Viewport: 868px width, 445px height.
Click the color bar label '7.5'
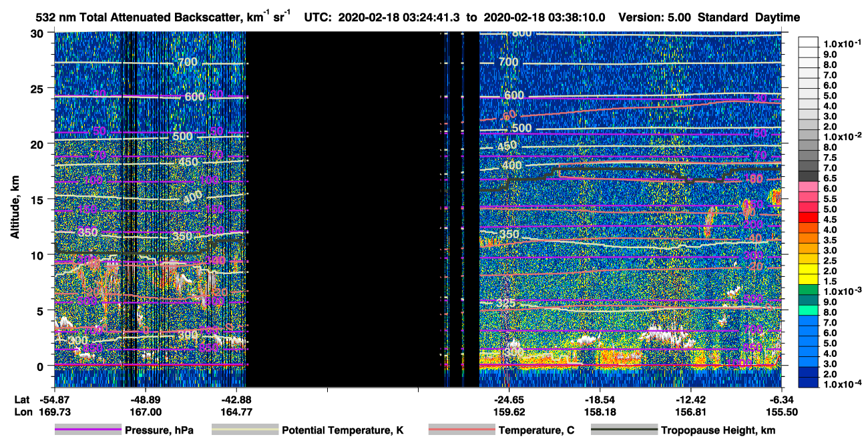[830, 157]
